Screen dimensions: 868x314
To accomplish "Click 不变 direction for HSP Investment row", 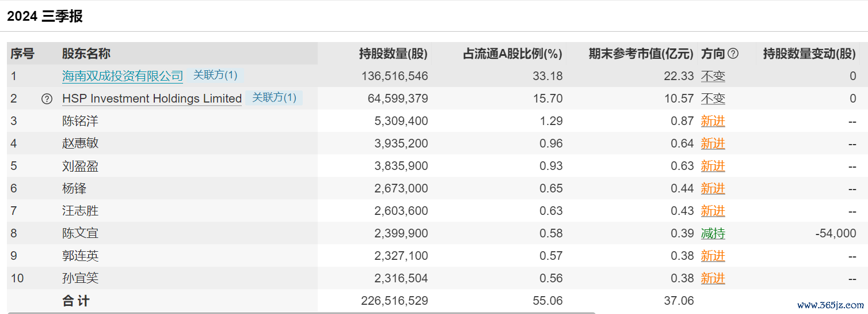I will pos(713,99).
